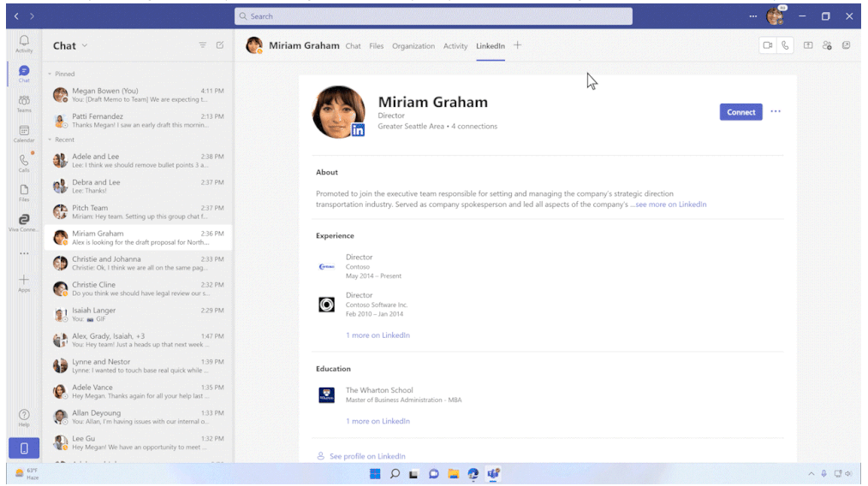Image resolution: width=868 pixels, height=486 pixels.
Task: Go back with the left arrow
Action: [x=16, y=16]
